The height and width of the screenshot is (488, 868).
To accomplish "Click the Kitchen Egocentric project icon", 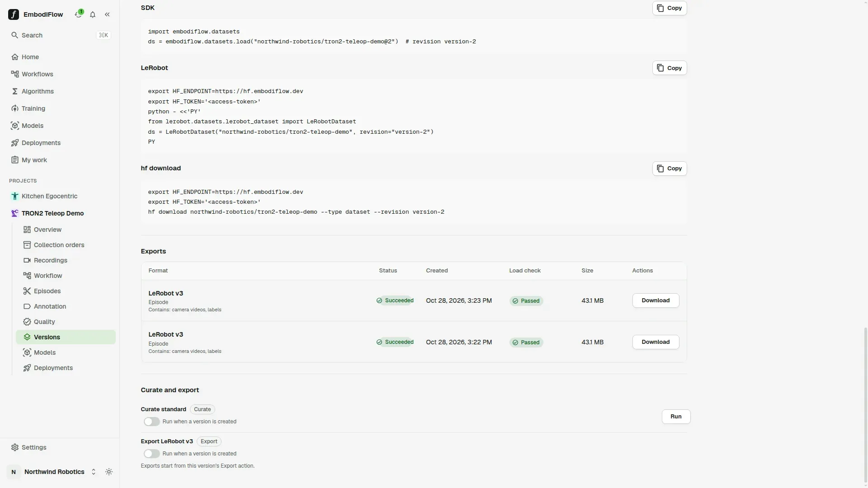I will point(15,196).
